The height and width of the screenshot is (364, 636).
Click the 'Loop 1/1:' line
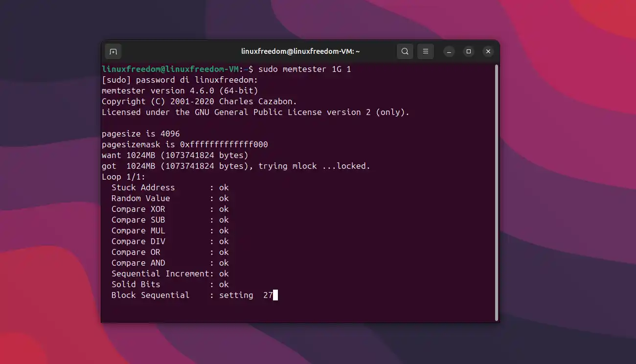pyautogui.click(x=124, y=177)
